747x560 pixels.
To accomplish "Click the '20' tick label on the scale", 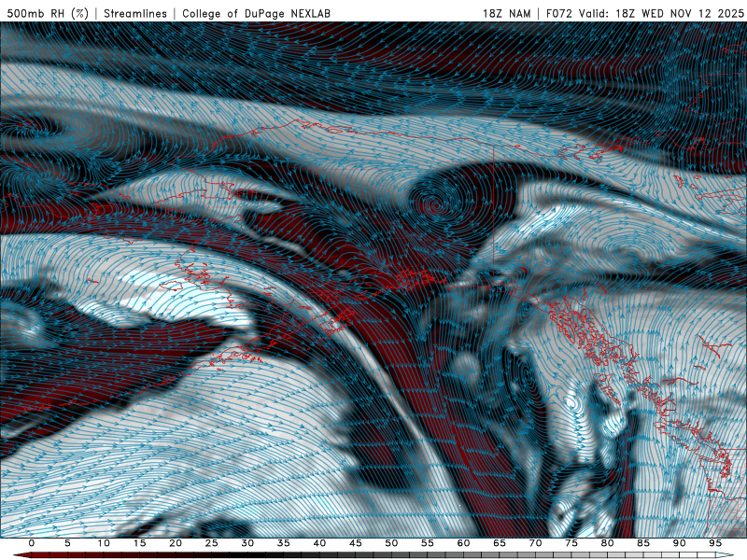I will pos(176,543).
